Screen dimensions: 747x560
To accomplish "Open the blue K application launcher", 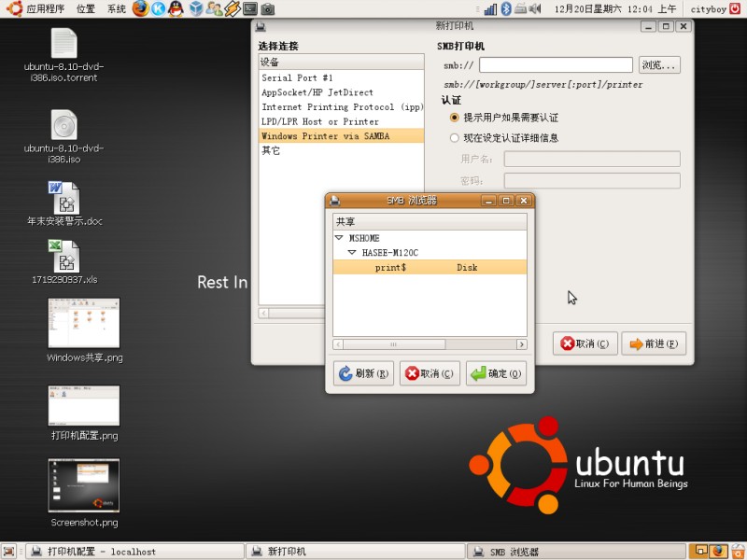I will (x=158, y=8).
